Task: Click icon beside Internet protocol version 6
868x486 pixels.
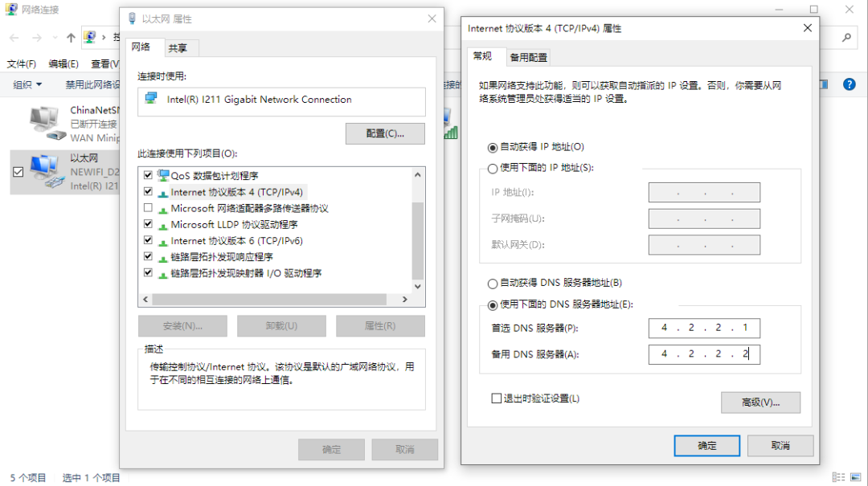Action: [162, 242]
